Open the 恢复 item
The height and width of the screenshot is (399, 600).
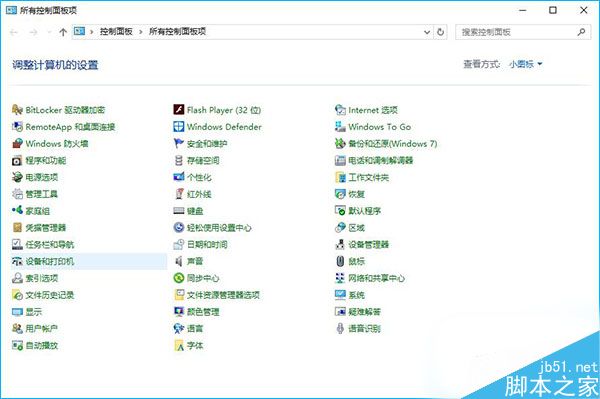point(350,194)
